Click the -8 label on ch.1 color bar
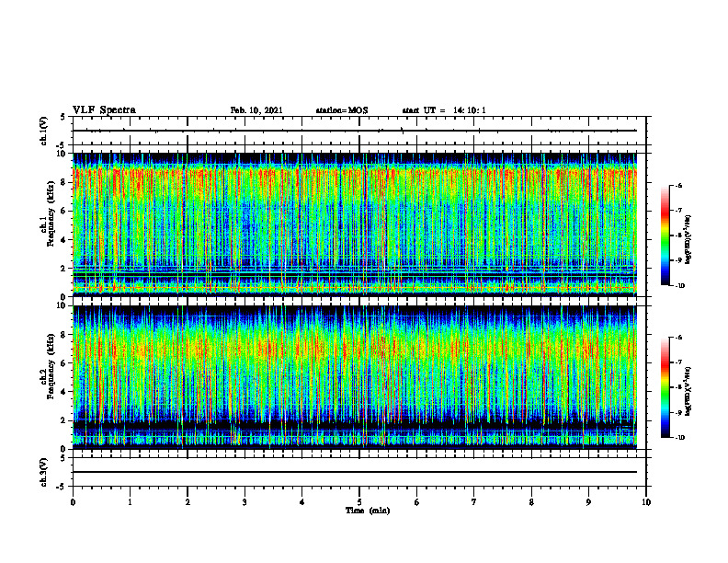Viewport: 728px width, 563px height. (678, 236)
